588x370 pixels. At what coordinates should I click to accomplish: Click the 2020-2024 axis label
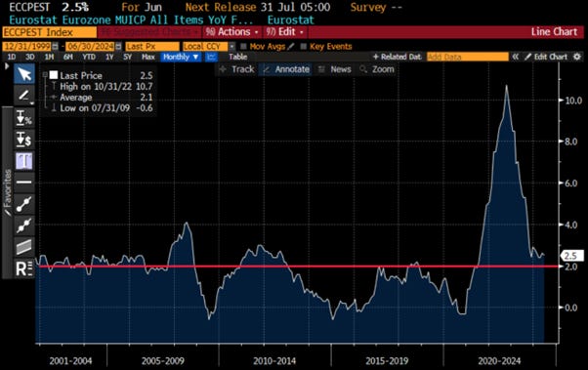click(499, 361)
